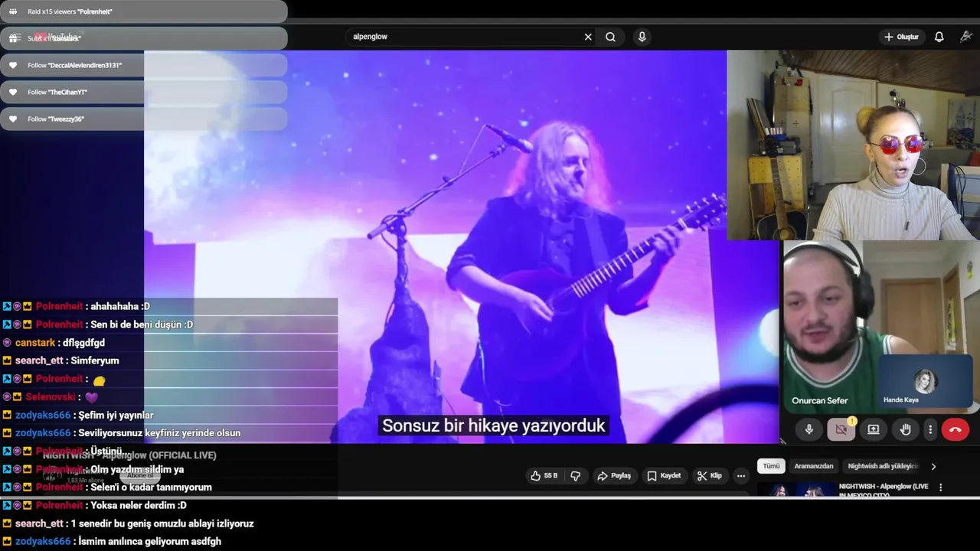This screenshot has height=551, width=980.
Task: Click chat message 'ahahahaha :D'
Action: tap(120, 306)
